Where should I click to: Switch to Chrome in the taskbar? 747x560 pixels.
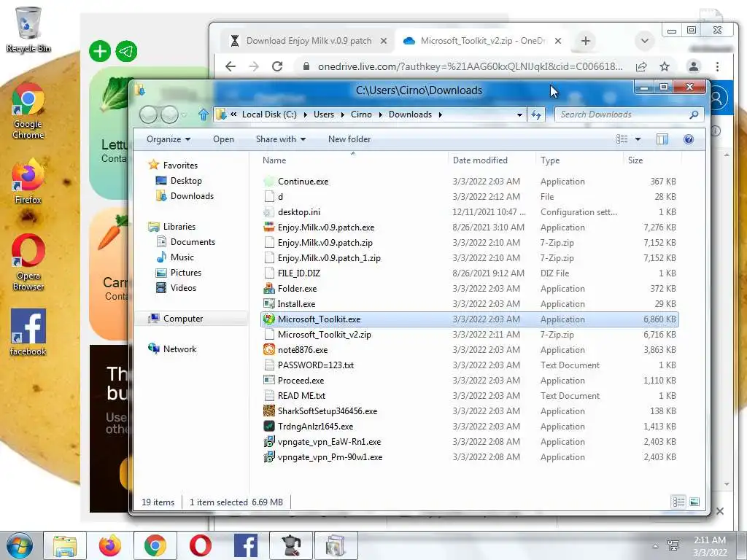(x=155, y=545)
